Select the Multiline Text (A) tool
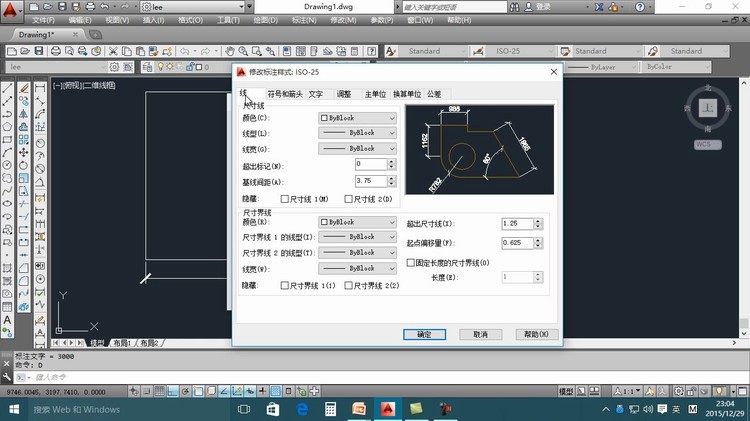This screenshot has width=750, height=421. [7, 320]
